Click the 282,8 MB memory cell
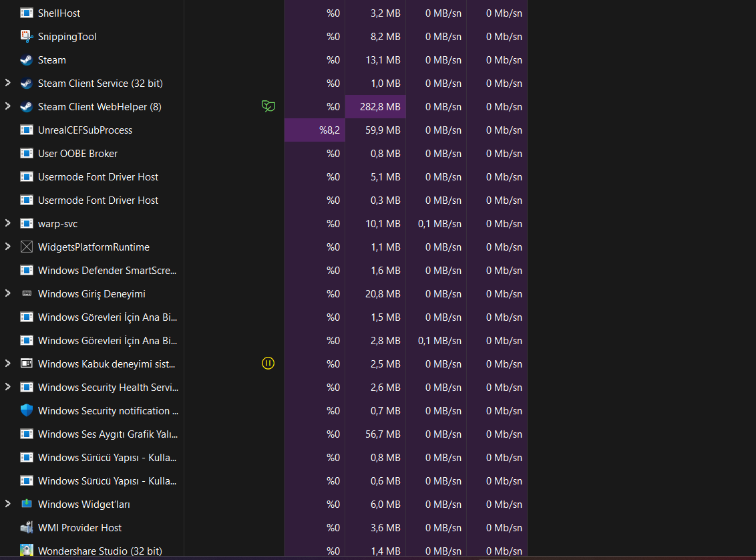Image resolution: width=756 pixels, height=560 pixels. pos(375,107)
